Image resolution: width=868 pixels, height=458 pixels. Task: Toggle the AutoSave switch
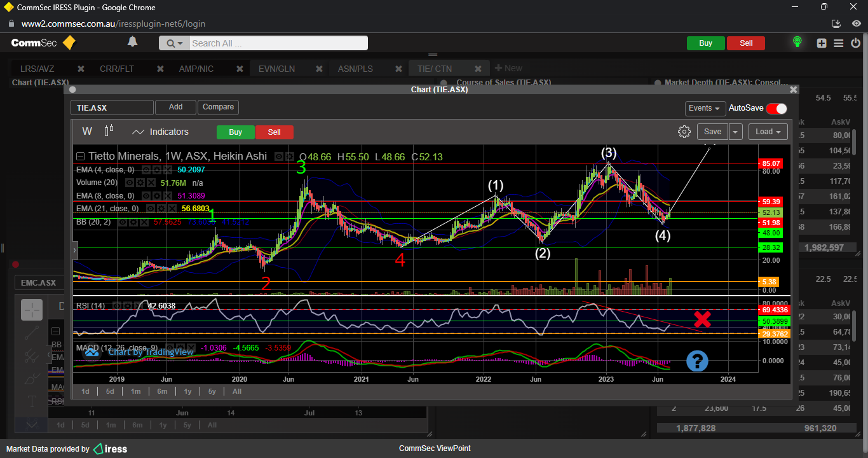click(776, 108)
